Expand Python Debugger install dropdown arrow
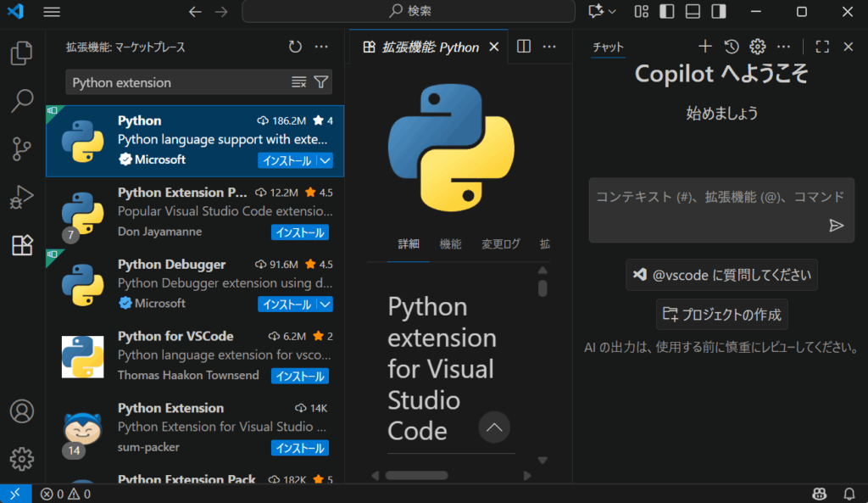 [325, 305]
